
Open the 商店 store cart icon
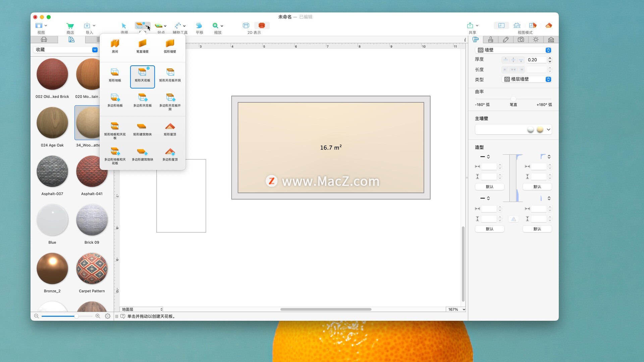70,26
